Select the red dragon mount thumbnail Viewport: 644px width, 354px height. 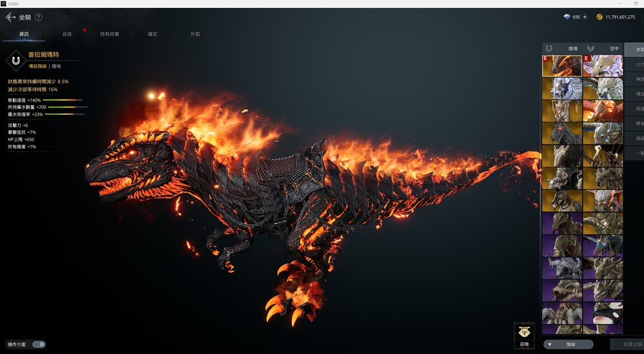pos(603,111)
